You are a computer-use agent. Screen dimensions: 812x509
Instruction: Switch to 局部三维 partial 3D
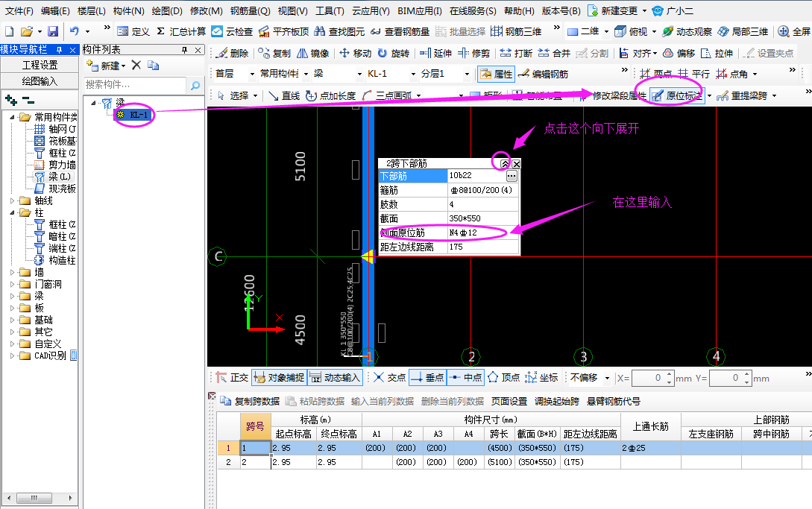[743, 31]
